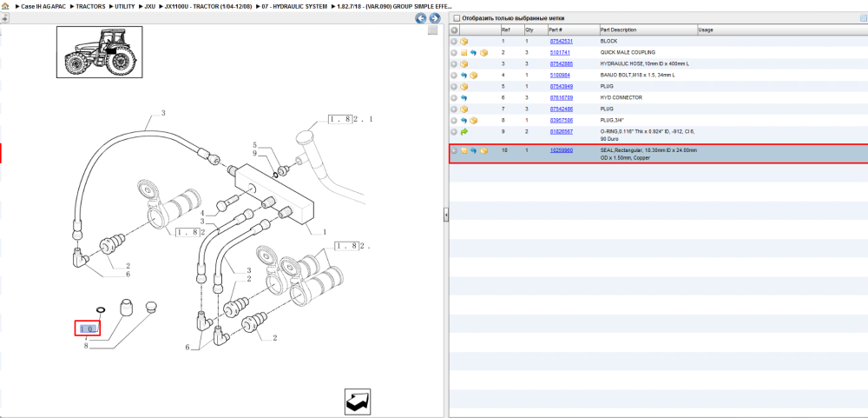This screenshot has height=418, width=868.
Task: Click the add circle icon in the table header
Action: pos(454,30)
